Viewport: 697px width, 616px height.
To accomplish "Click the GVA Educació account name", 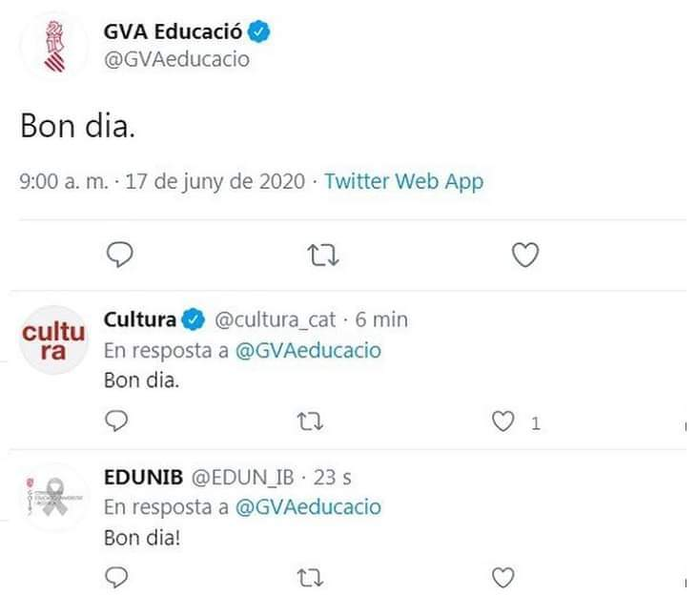I will coord(173,31).
